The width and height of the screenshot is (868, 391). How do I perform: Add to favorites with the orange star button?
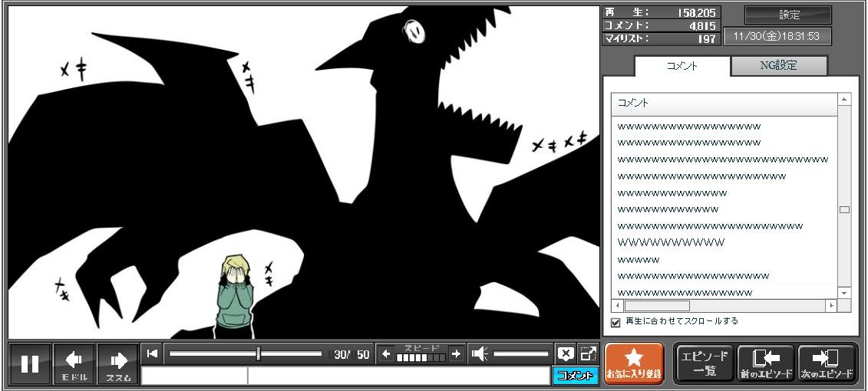pos(634,363)
